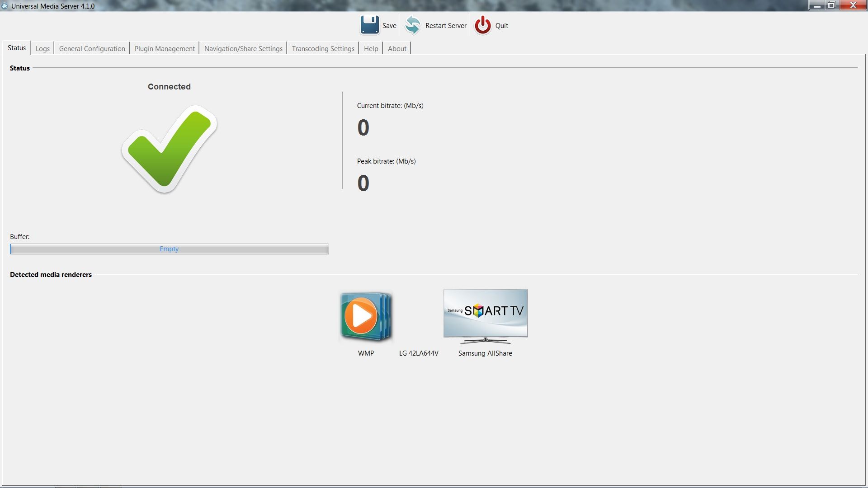The height and width of the screenshot is (488, 868).
Task: Click the Peak bitrate value 0
Action: click(363, 183)
